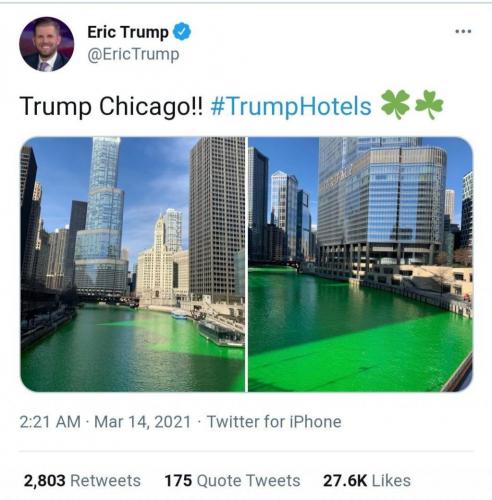The width and height of the screenshot is (492, 500).
Task: Open Eric Trump's round profile avatar
Action: pos(47,44)
